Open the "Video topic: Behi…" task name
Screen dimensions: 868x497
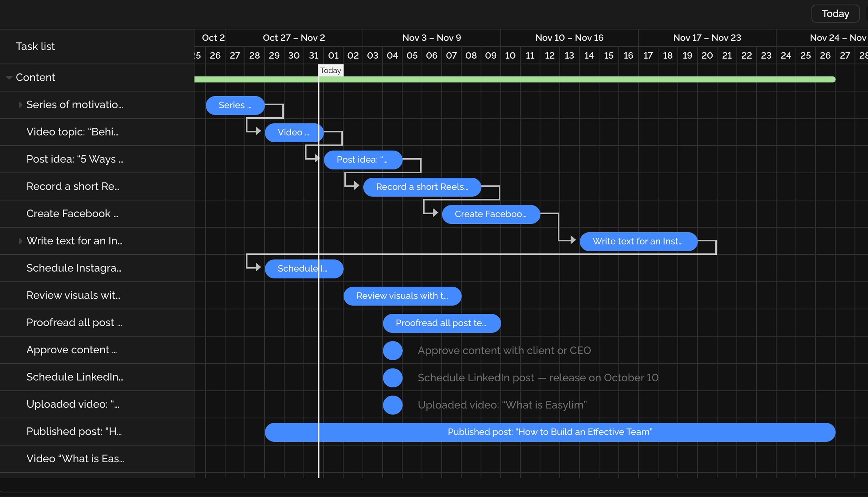click(72, 132)
